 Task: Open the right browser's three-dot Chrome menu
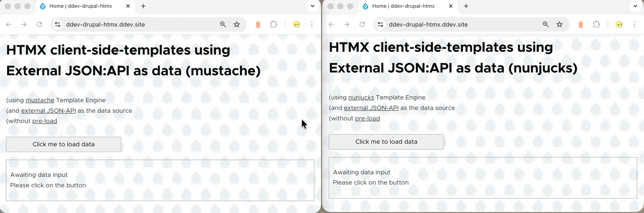coord(634,25)
